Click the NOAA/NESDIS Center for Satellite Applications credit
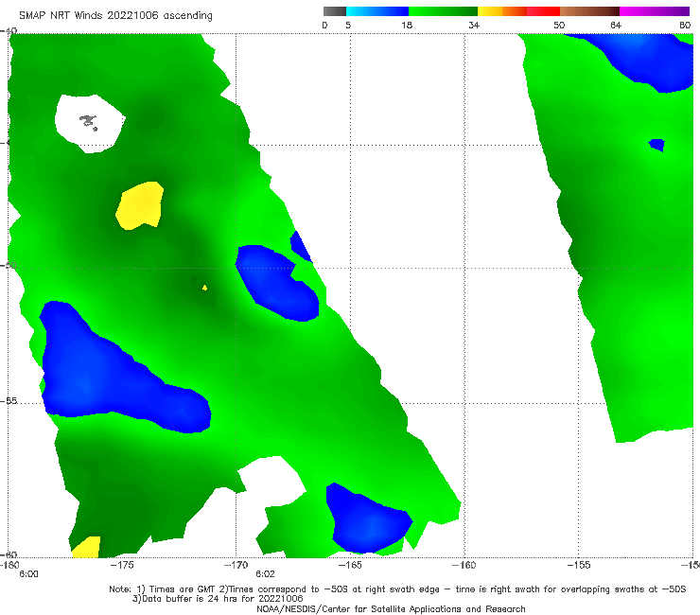 click(x=391, y=608)
